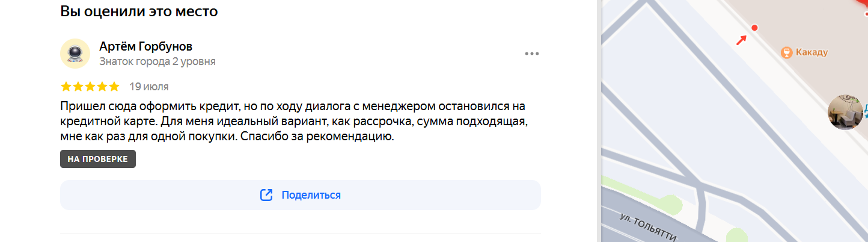Click the 19 июля review date

(x=148, y=87)
